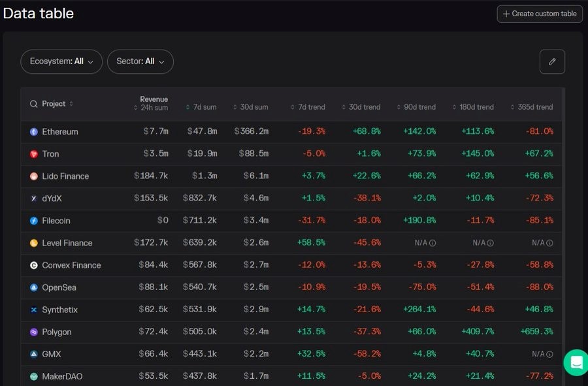Sort by 30d sum column
Screen dimensions: 588x386
[x=250, y=107]
